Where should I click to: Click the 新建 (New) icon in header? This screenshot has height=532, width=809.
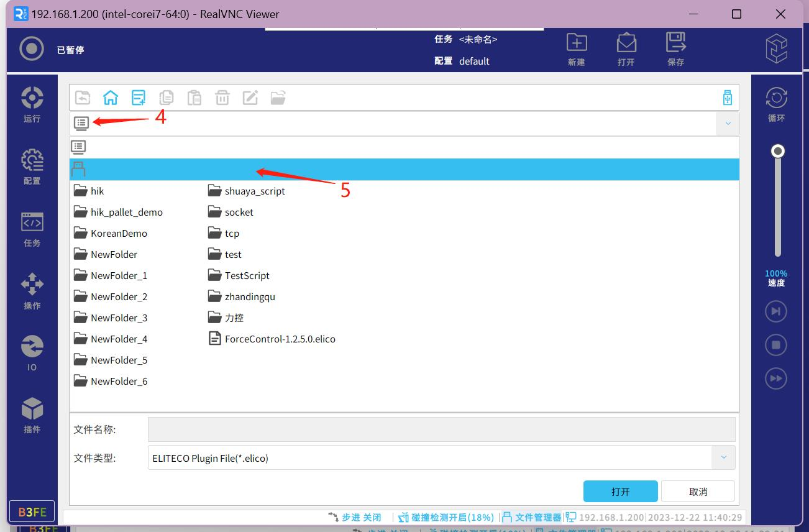[576, 49]
